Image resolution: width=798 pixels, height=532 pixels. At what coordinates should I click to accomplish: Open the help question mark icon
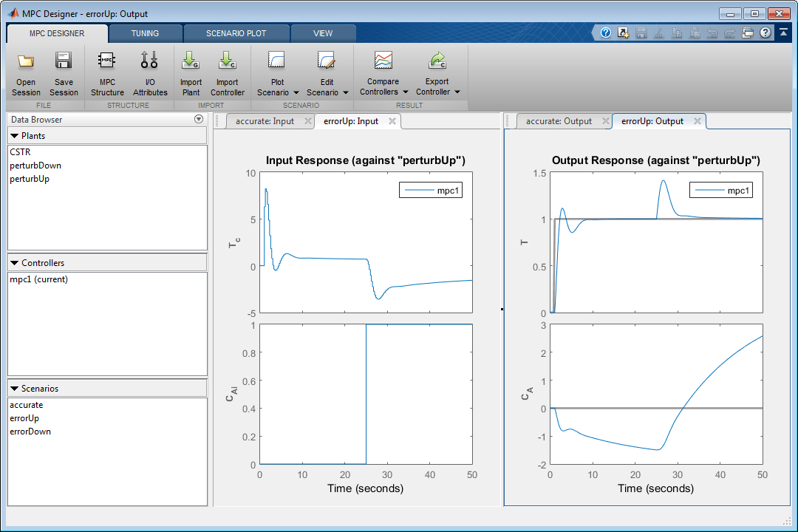[765, 33]
